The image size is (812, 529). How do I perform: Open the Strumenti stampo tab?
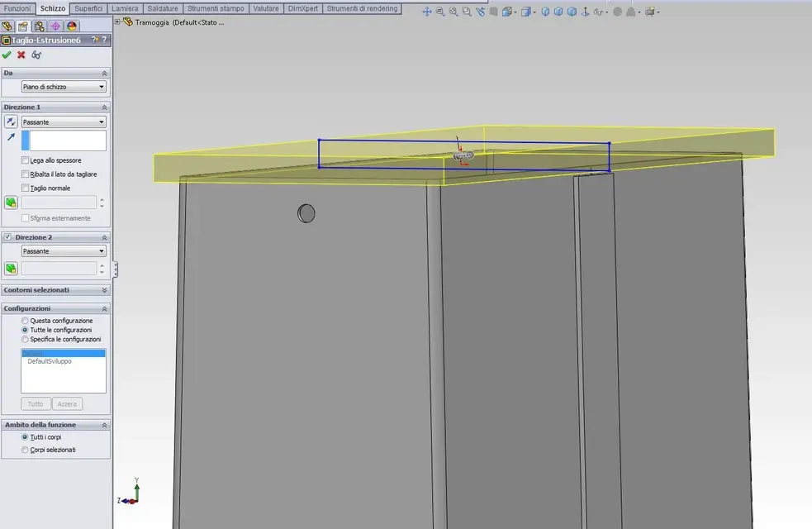point(216,8)
